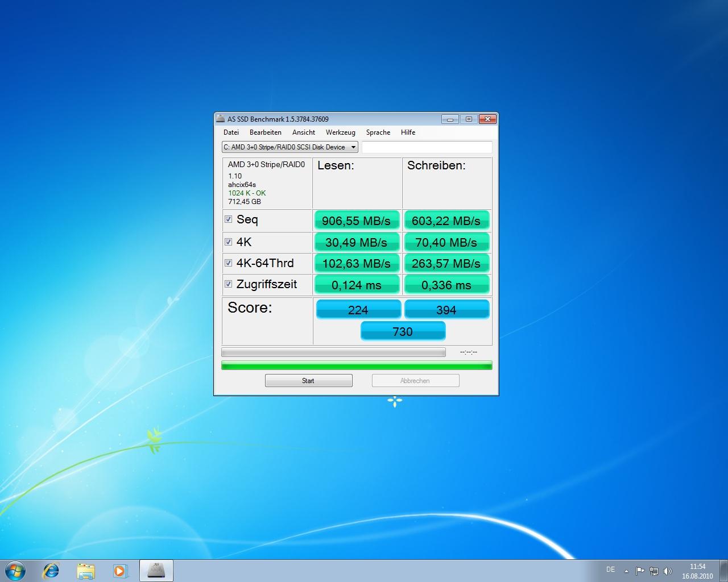Open the Windows Start menu orb
This screenshot has width=728, height=582.
coord(15,570)
